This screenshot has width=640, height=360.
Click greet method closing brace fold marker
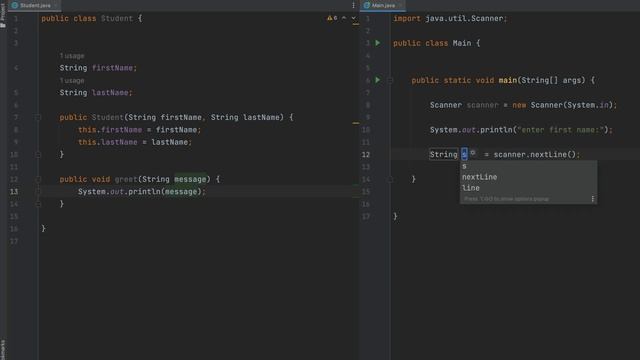[38, 204]
